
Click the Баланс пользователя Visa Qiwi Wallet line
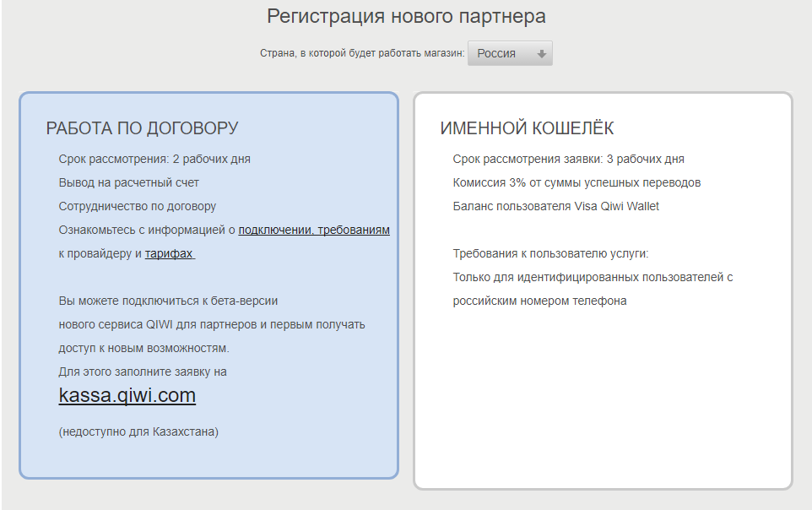(555, 206)
